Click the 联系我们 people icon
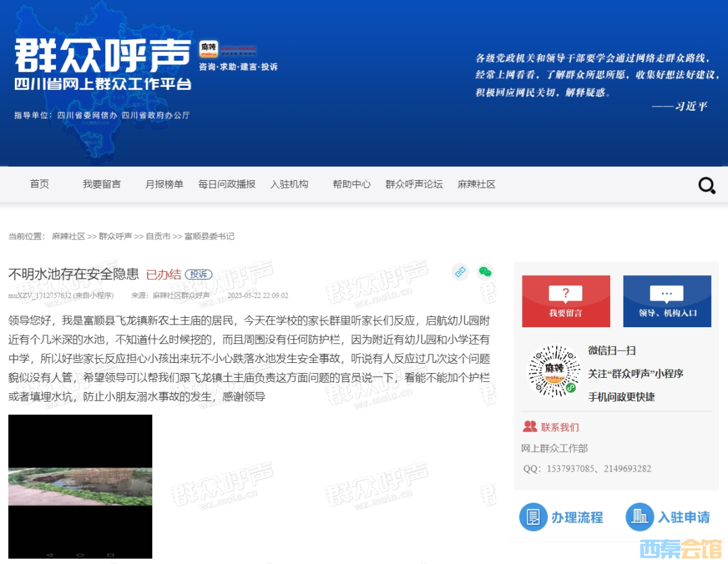The width and height of the screenshot is (728, 564). (x=530, y=426)
